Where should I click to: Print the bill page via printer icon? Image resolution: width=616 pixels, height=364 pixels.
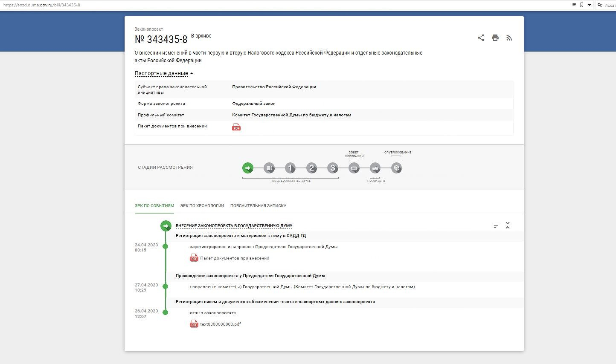(x=495, y=38)
